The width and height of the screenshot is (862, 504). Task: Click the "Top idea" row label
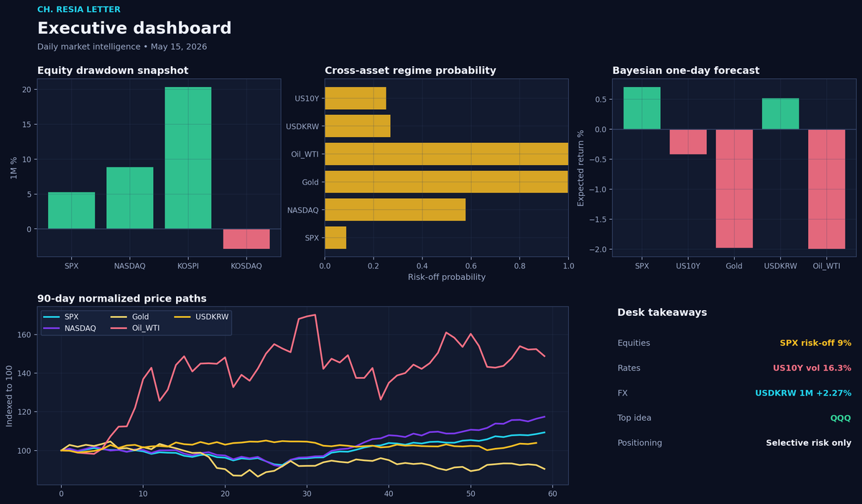634,418
